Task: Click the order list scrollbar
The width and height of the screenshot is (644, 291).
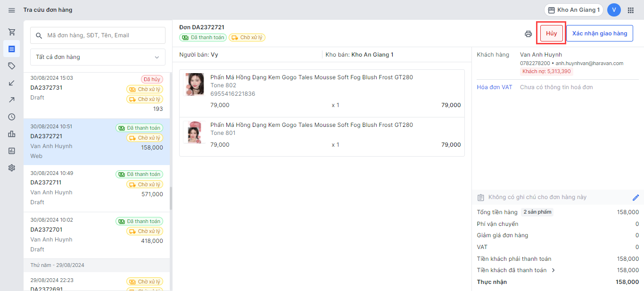Action: click(x=171, y=198)
